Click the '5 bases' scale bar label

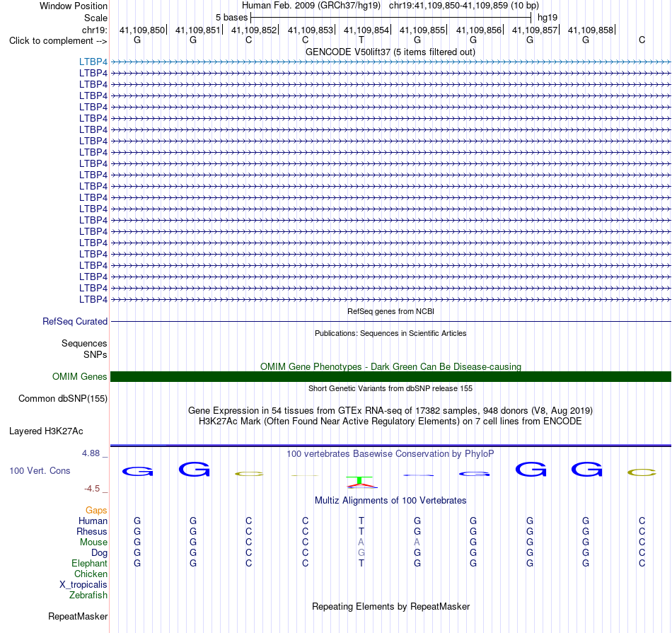click(x=231, y=18)
